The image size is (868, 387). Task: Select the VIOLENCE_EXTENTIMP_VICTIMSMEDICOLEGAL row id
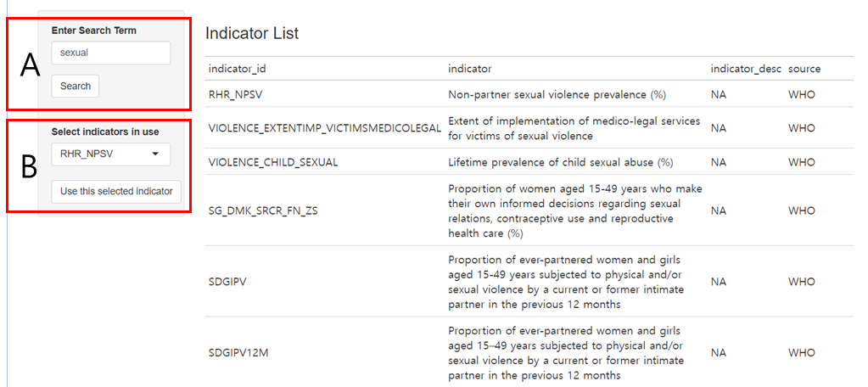(x=325, y=128)
